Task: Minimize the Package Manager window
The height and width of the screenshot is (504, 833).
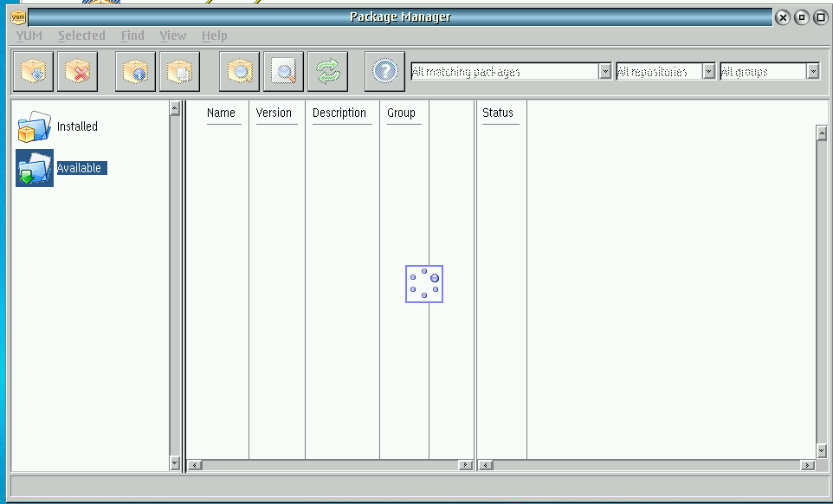Action: point(802,17)
